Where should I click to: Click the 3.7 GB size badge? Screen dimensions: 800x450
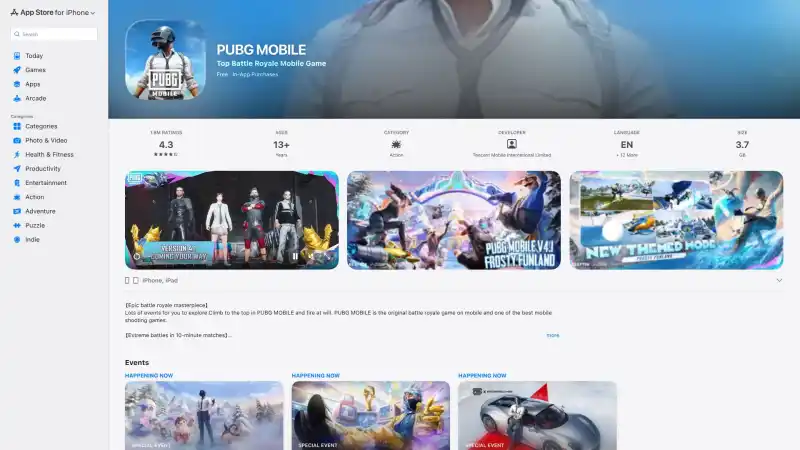coord(742,144)
